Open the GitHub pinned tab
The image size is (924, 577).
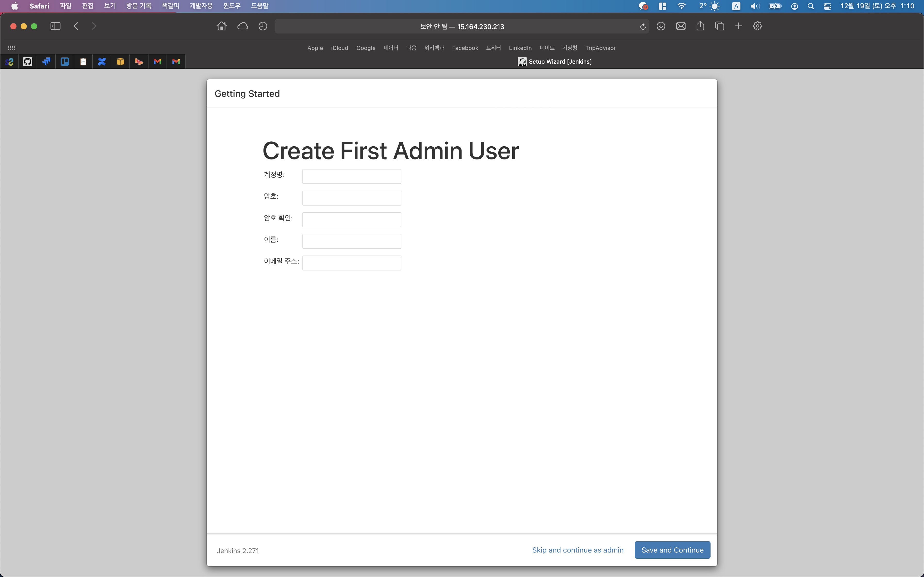click(x=28, y=62)
